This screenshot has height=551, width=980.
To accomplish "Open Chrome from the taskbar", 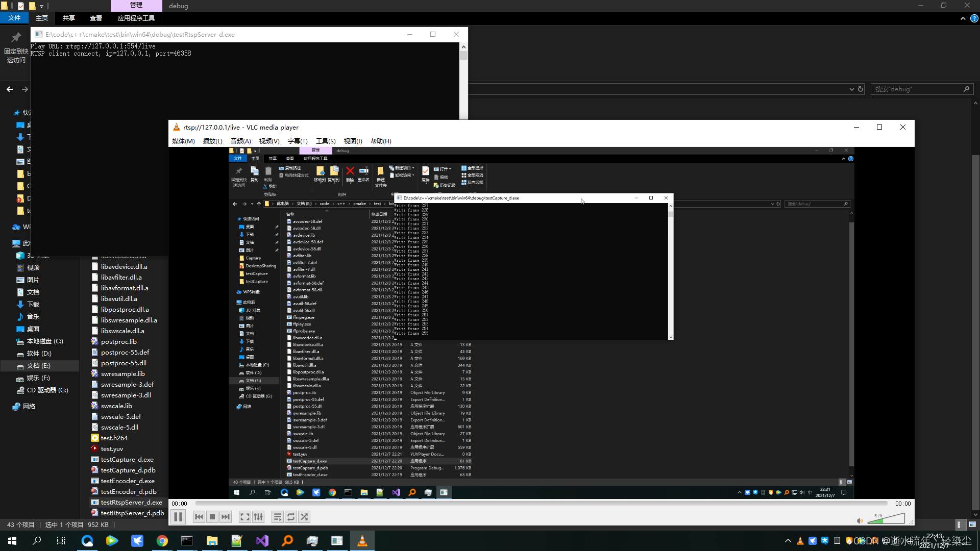I will click(x=162, y=541).
